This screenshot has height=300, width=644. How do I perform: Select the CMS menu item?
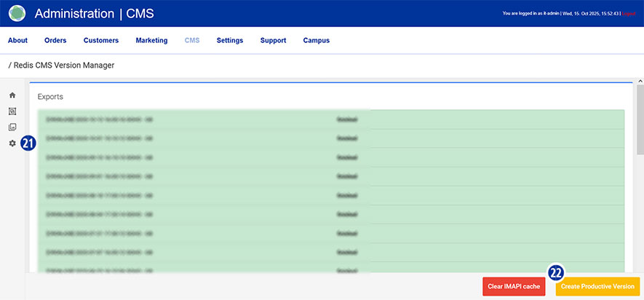pos(192,41)
